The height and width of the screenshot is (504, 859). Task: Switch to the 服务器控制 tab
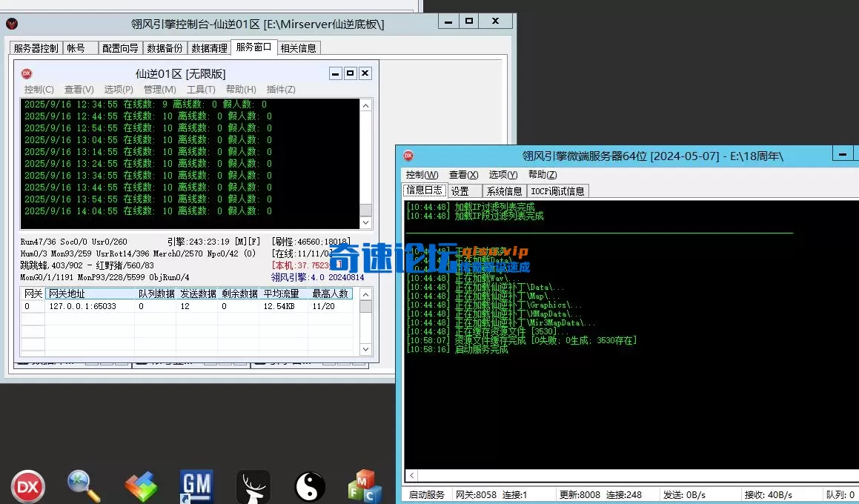coord(36,48)
